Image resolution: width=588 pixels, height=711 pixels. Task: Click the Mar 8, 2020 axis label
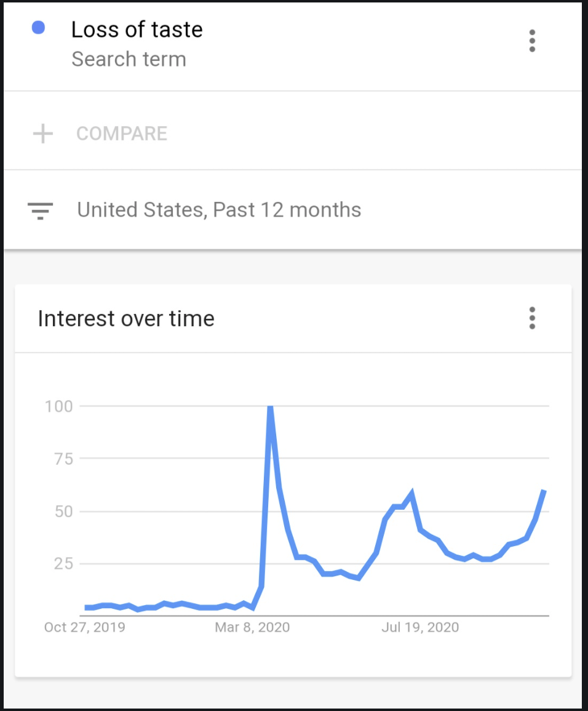point(252,627)
